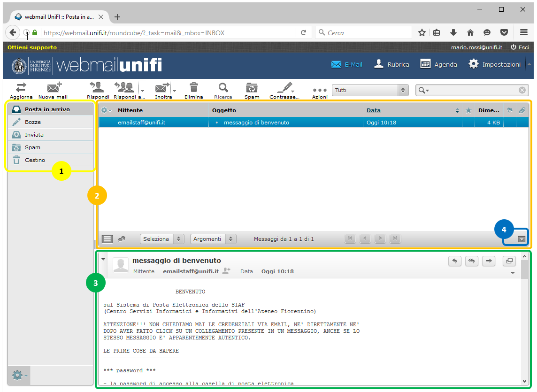
Task: Open Impostazioni settings
Action: tap(495, 64)
